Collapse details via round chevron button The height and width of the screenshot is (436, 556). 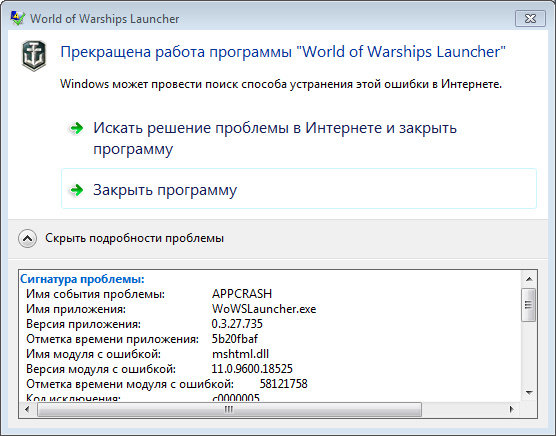(27, 238)
